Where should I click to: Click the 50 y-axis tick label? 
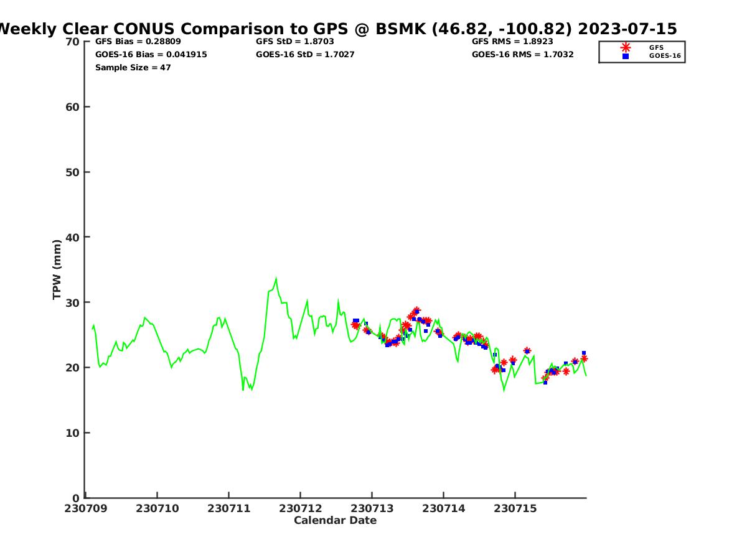point(73,172)
